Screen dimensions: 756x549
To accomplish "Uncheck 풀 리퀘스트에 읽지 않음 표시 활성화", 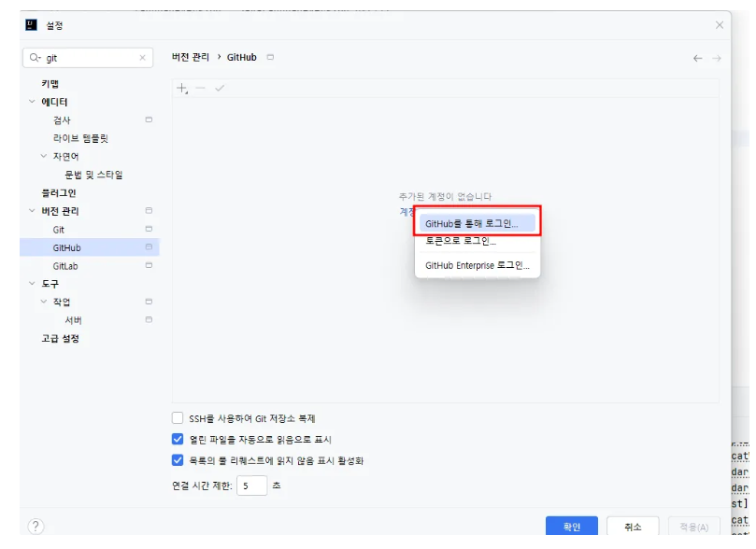I will click(x=178, y=460).
